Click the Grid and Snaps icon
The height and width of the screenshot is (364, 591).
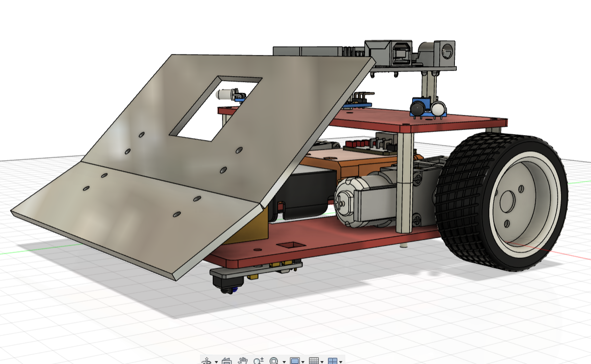(x=314, y=361)
